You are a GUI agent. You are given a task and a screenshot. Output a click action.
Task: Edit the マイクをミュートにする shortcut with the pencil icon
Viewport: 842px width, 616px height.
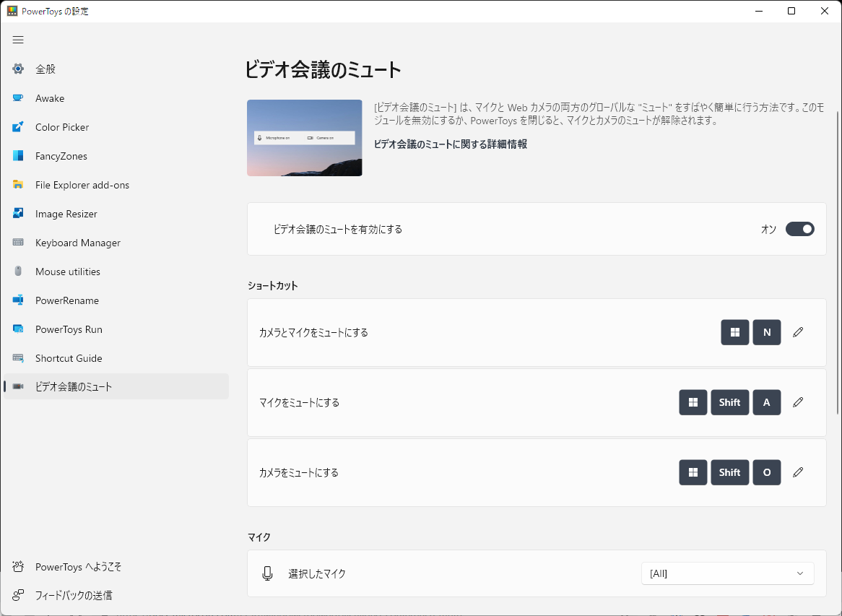point(798,402)
